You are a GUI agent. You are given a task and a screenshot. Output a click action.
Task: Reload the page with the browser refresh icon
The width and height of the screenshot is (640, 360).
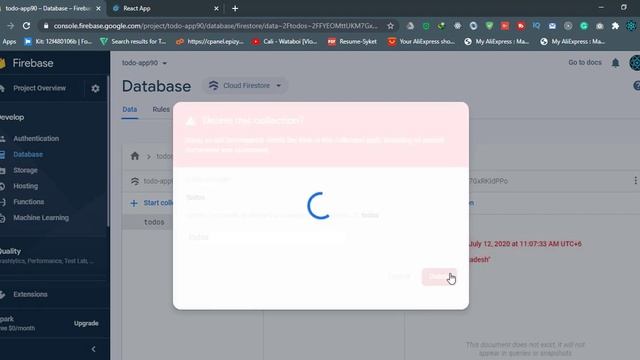click(x=27, y=26)
